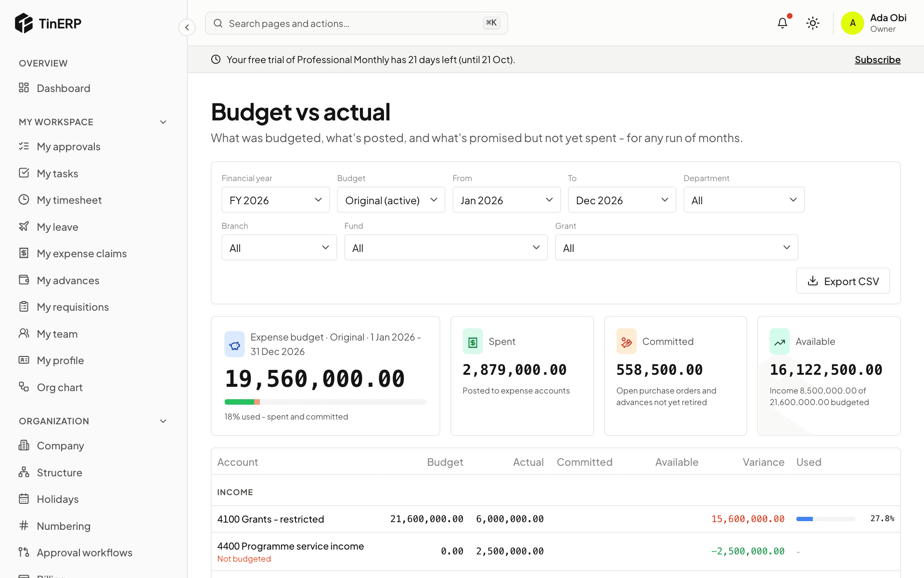Collapse the My Workspace section
The height and width of the screenshot is (578, 924).
pyautogui.click(x=163, y=122)
